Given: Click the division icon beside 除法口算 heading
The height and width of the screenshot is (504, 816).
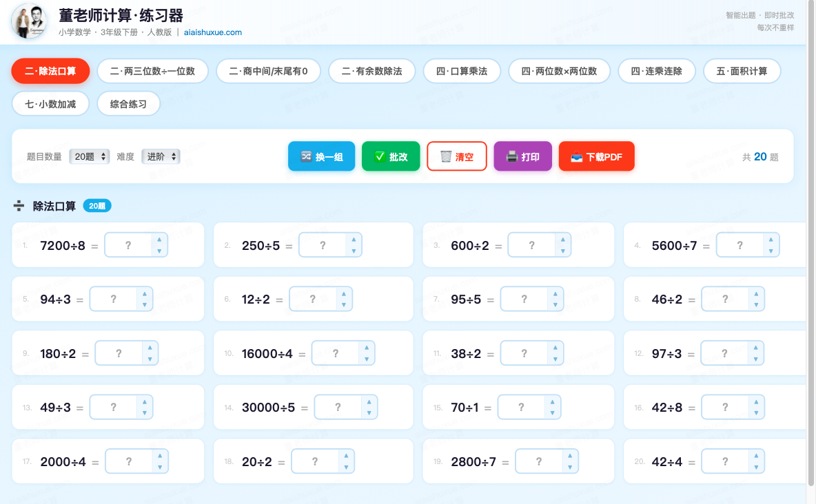Looking at the screenshot, I should coord(19,206).
